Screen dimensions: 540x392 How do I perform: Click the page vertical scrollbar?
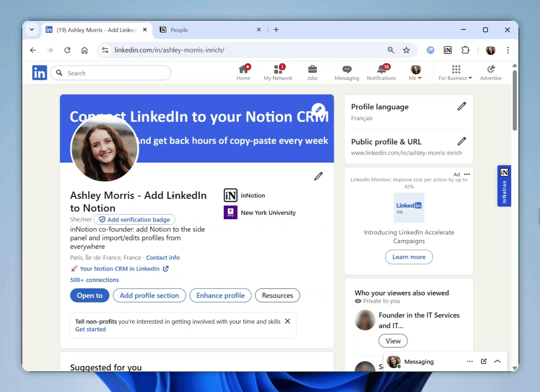pos(515,100)
